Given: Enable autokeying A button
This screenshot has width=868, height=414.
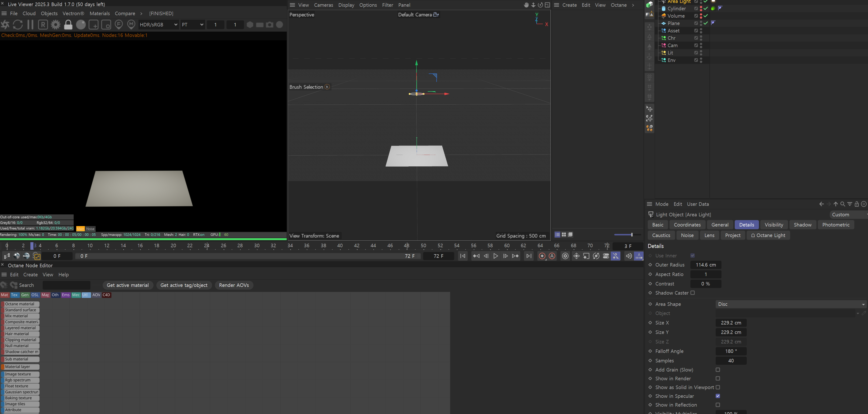Looking at the screenshot, I should [552, 256].
